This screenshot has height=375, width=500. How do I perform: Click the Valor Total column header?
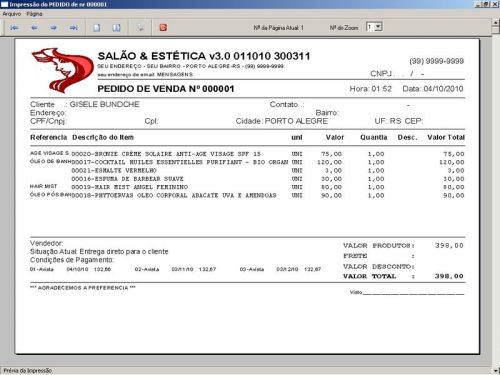coord(446,137)
